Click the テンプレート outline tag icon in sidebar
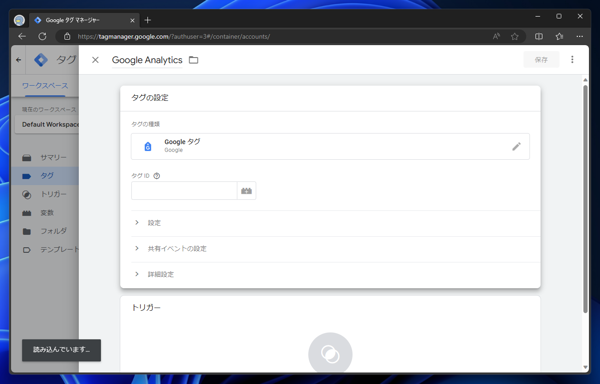Image resolution: width=600 pixels, height=384 pixels. click(x=26, y=250)
